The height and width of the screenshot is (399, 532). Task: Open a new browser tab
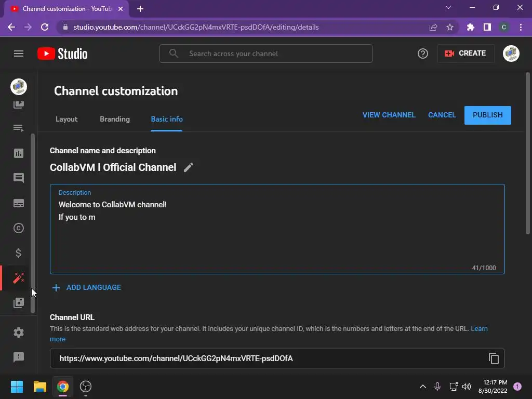140,9
